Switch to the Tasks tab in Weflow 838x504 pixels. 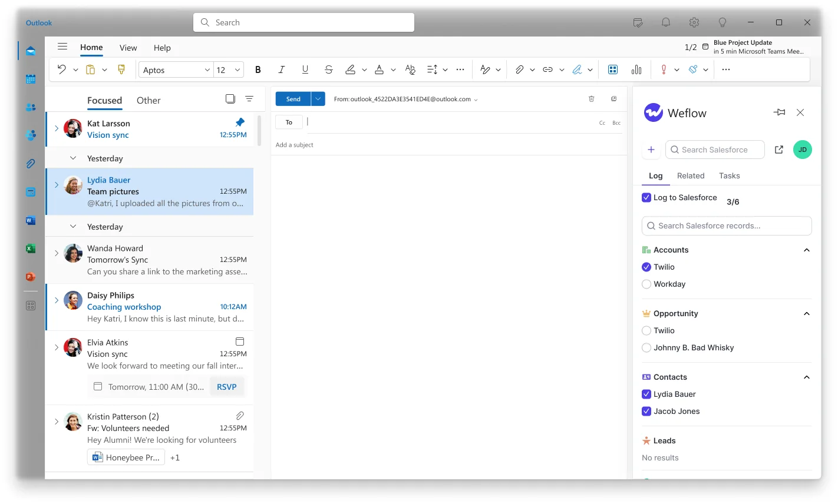[x=730, y=175]
